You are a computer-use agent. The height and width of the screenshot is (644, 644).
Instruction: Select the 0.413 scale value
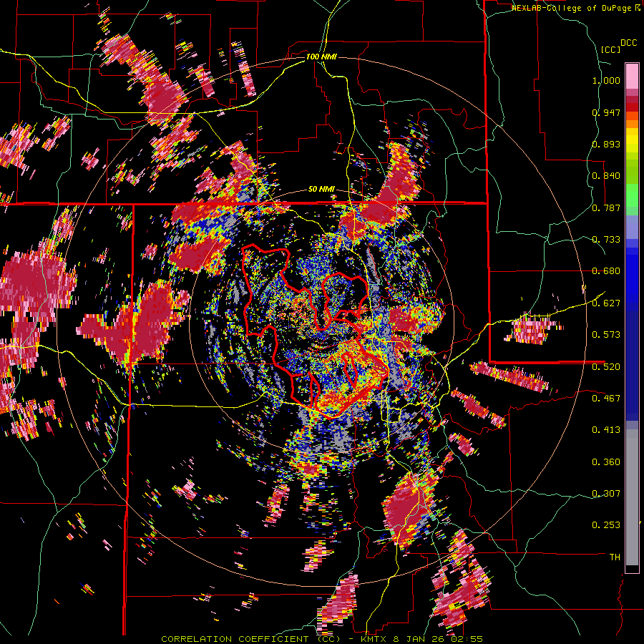[x=606, y=429]
